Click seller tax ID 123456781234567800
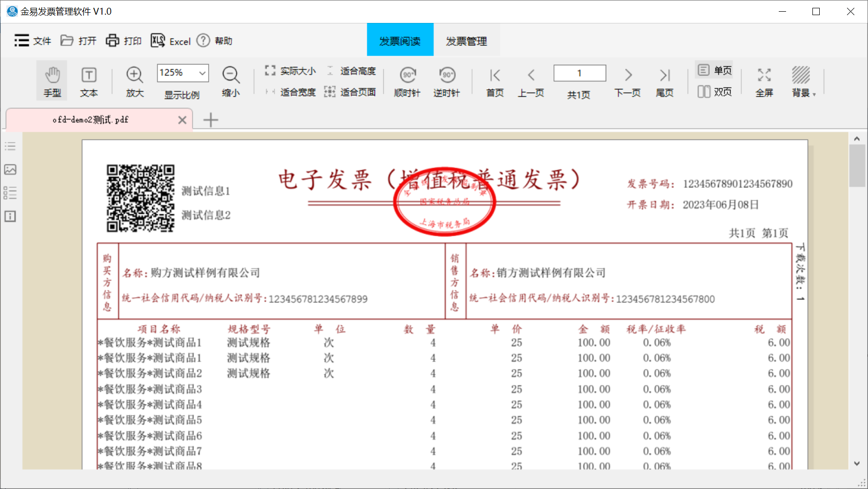Image resolution: width=868 pixels, height=489 pixels. [666, 299]
